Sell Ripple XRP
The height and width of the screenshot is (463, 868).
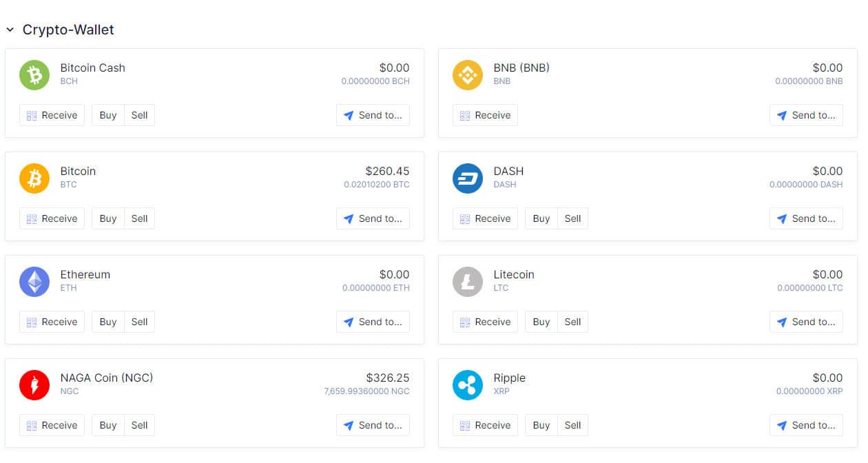tap(573, 425)
